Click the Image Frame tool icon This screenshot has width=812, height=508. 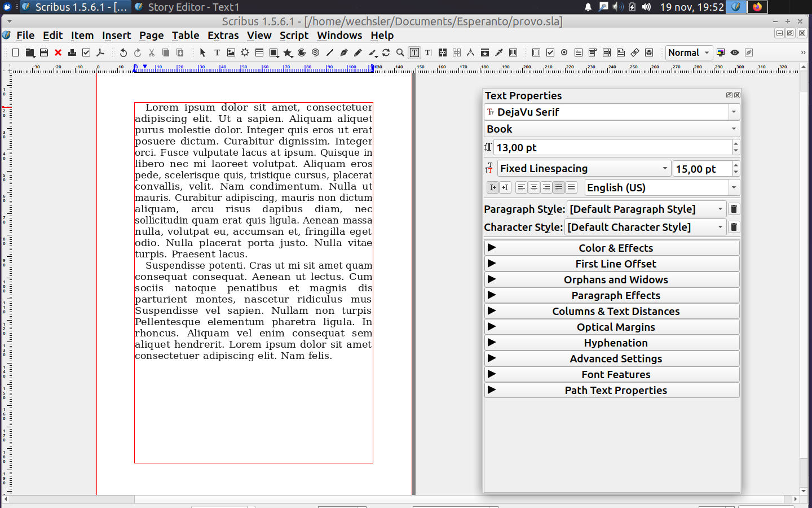(231, 52)
